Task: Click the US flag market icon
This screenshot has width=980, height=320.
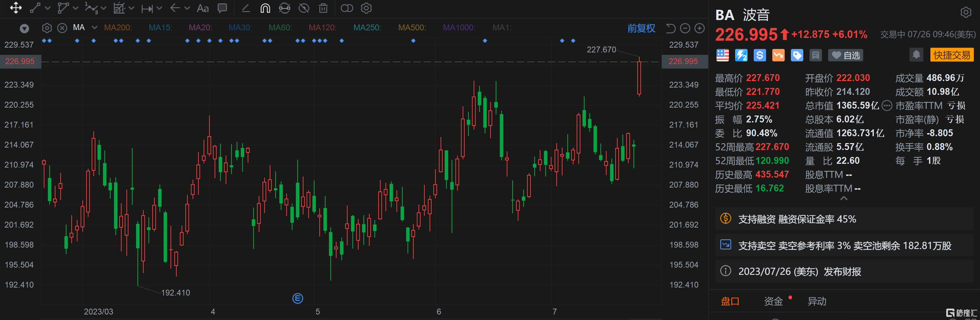Action: (722, 55)
